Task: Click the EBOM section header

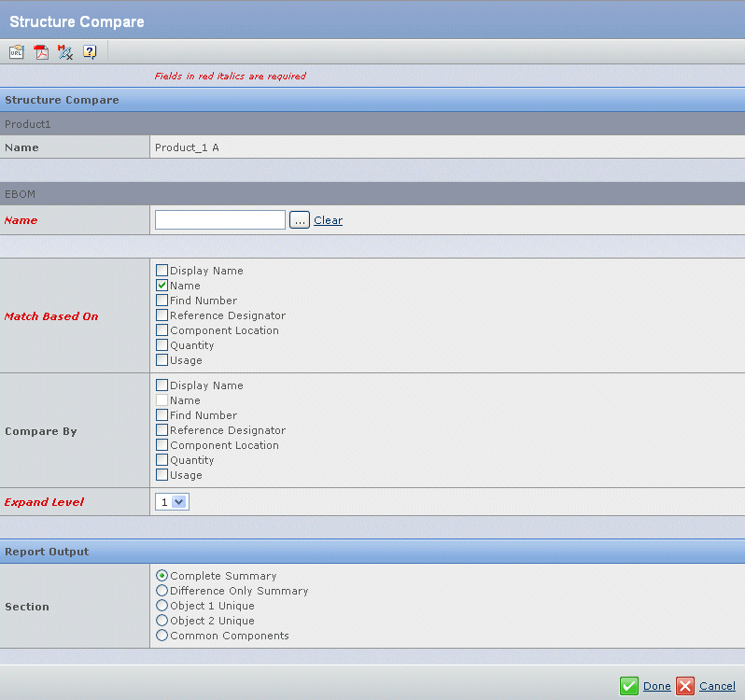Action: (372, 194)
